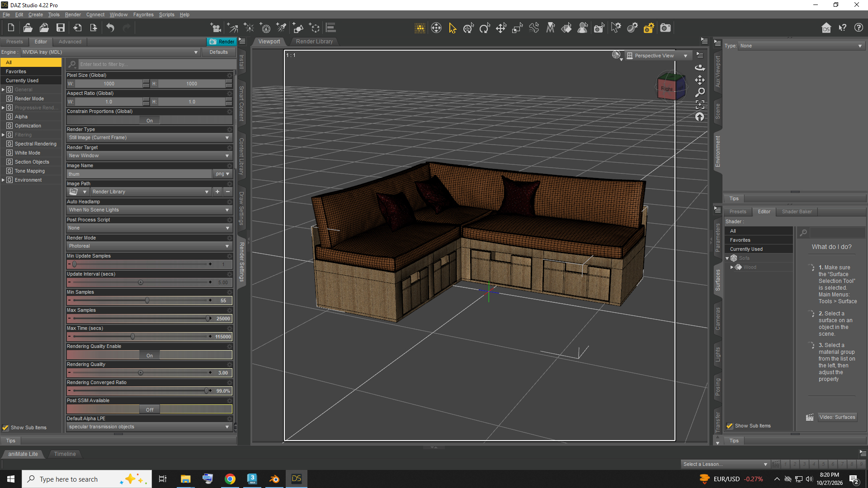Open the Auto Headlamp dropdown
868x488 pixels.
pos(149,210)
